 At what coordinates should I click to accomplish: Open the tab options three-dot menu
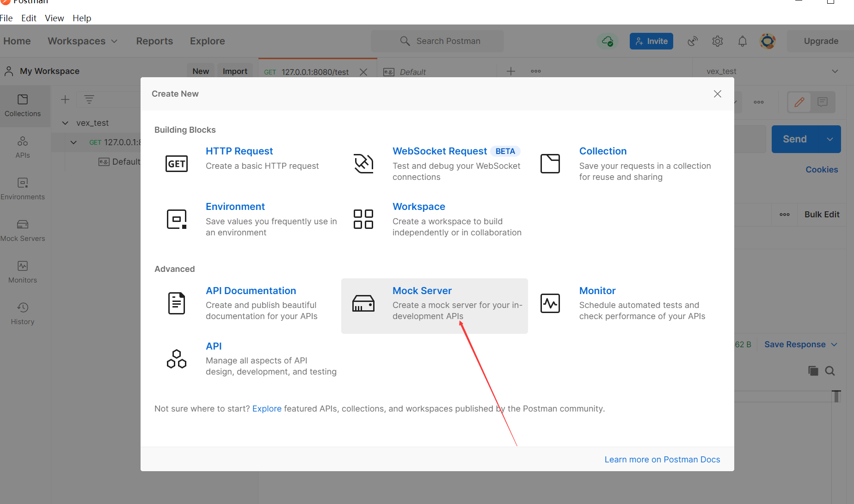pos(536,71)
